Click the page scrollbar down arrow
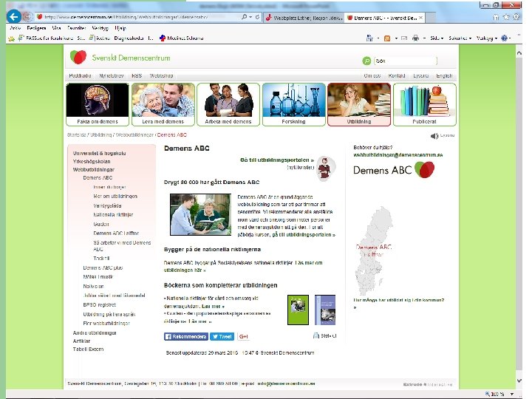 coord(519,381)
